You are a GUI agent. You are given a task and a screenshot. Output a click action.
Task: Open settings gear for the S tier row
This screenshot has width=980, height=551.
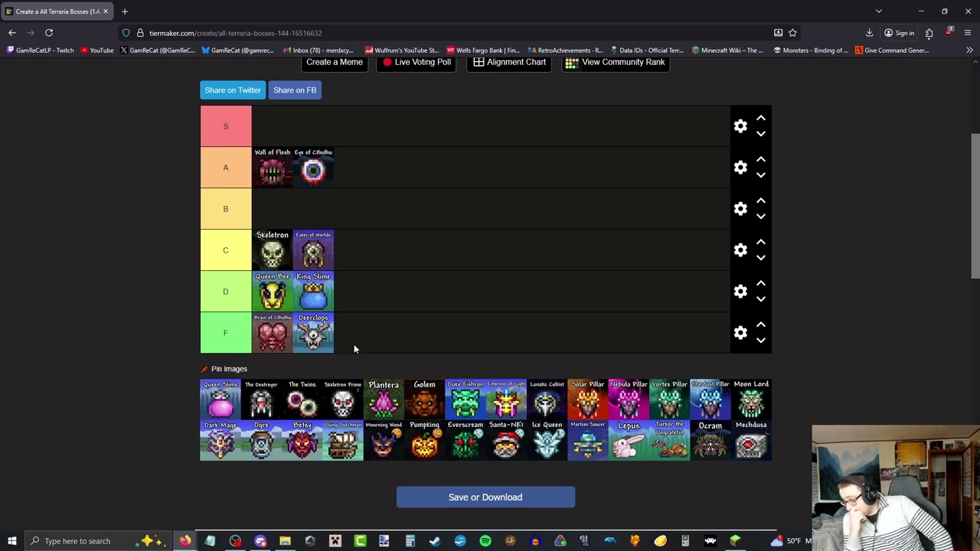740,126
